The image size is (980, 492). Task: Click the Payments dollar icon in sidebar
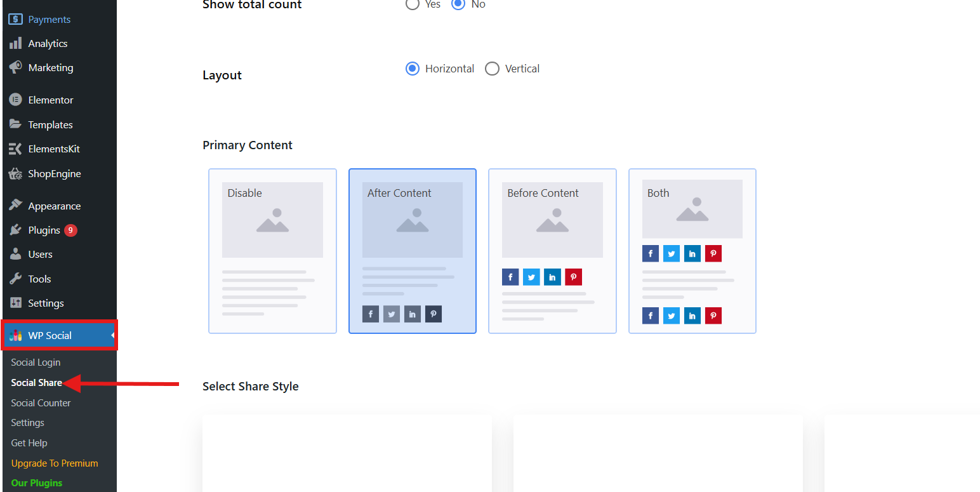(15, 19)
